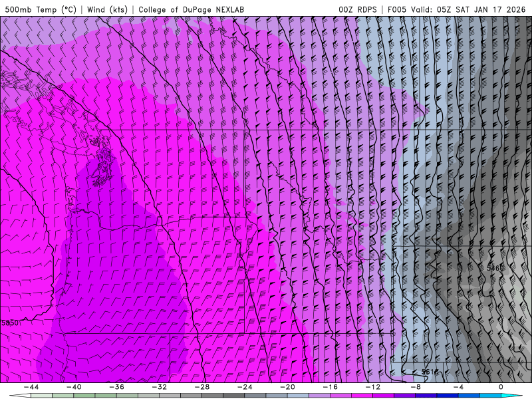Click the 5850 height contour label

click(x=10, y=323)
